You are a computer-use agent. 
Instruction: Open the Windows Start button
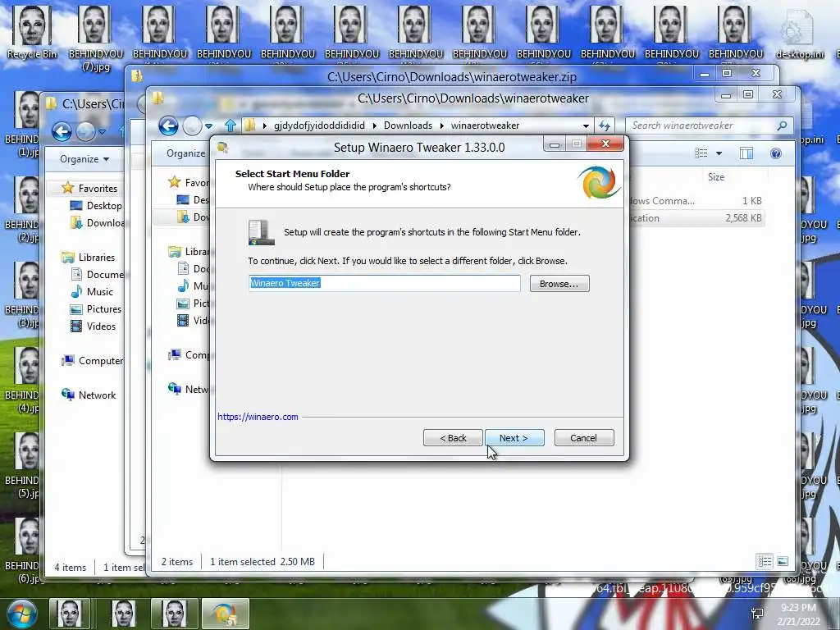[x=21, y=614]
